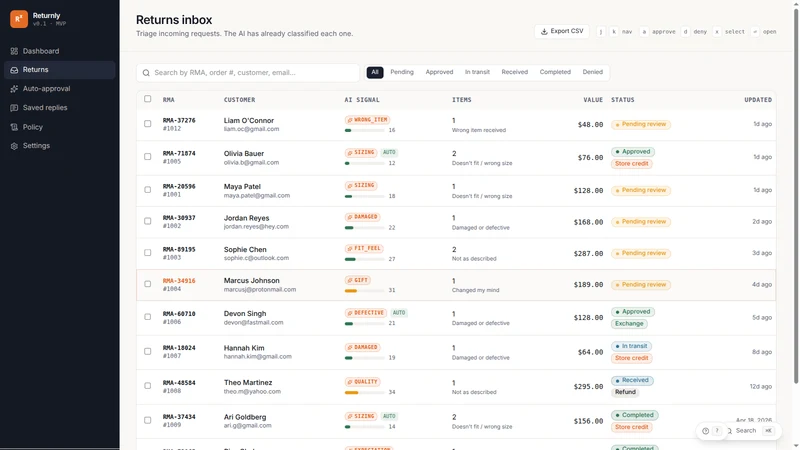Click the help question mark icon
800x450 pixels.
coord(706,431)
